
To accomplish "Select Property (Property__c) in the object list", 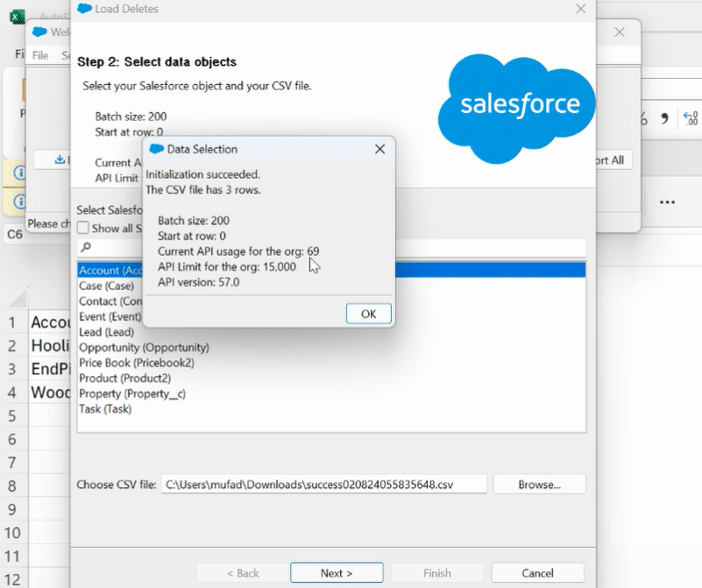I will point(132,393).
